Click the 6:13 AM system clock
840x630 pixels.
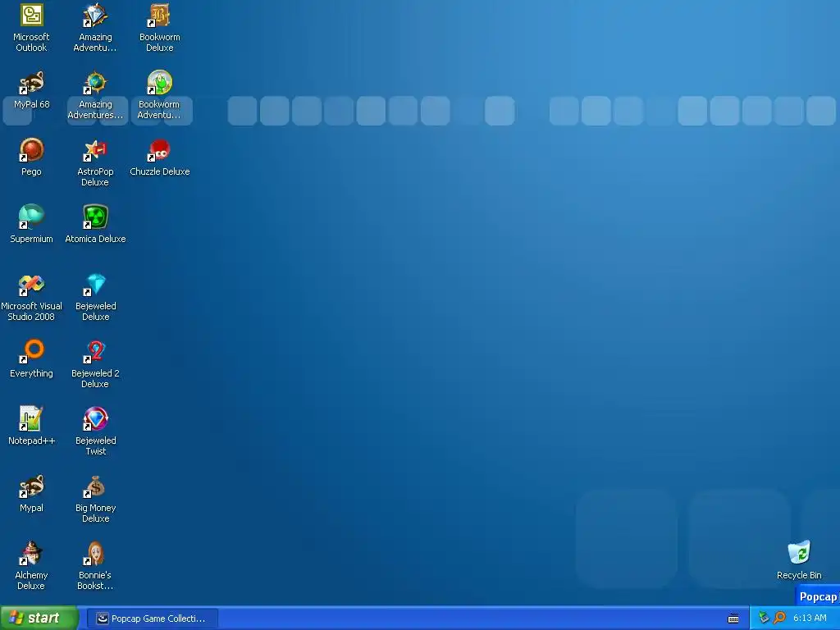[810, 619]
